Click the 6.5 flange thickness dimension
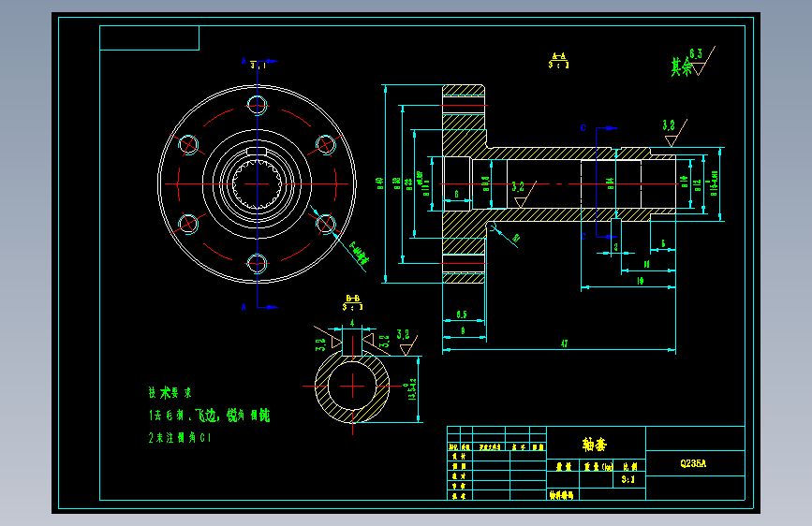This screenshot has height=526, width=812. [462, 314]
